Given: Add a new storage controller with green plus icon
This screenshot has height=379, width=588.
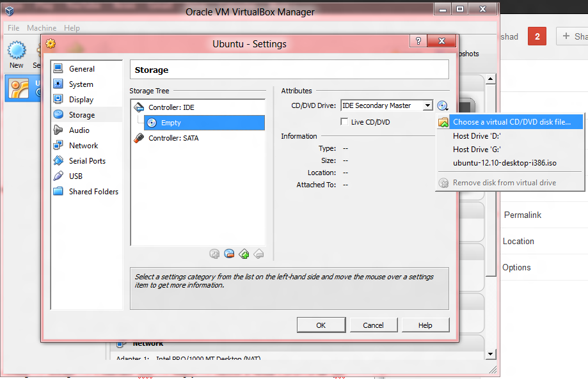Looking at the screenshot, I should (x=244, y=253).
